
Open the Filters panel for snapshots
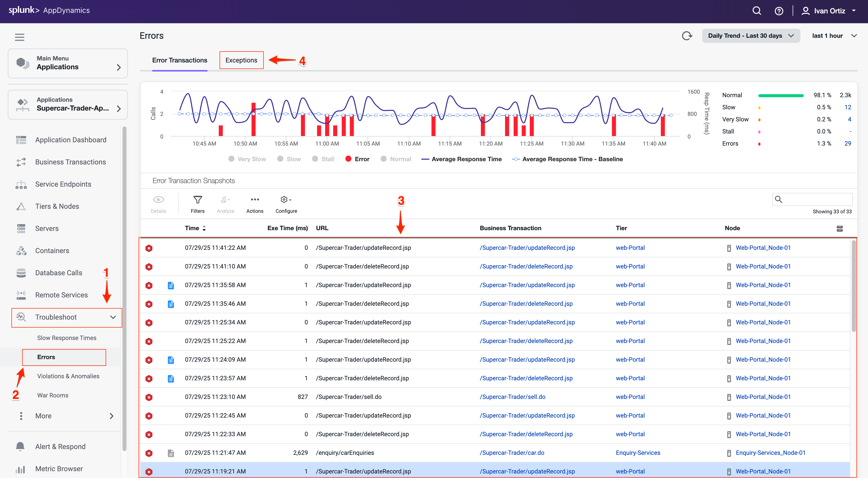pos(197,203)
